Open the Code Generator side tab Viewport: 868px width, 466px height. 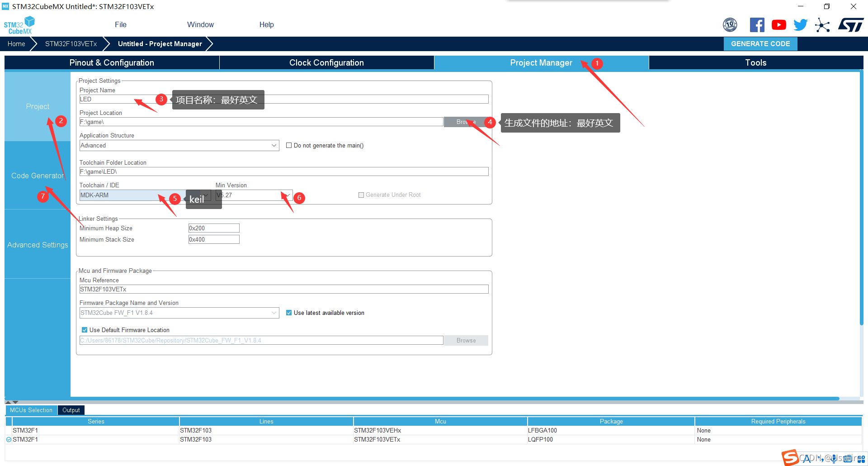(38, 176)
